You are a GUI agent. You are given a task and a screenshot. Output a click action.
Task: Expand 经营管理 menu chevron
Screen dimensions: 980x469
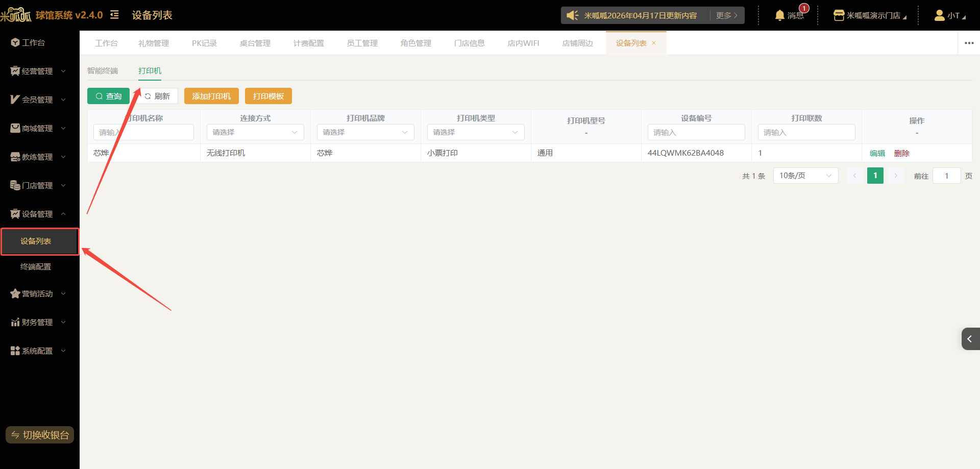(63, 71)
